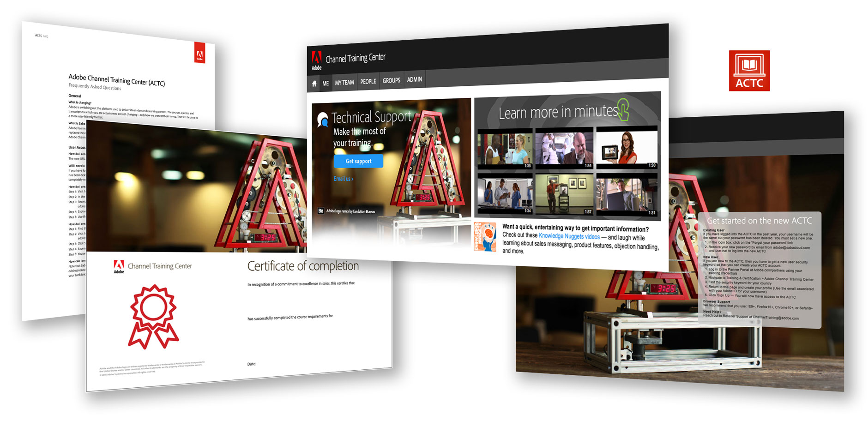Open the PEOPLE tab
Image resolution: width=868 pixels, height=421 pixels.
(368, 82)
